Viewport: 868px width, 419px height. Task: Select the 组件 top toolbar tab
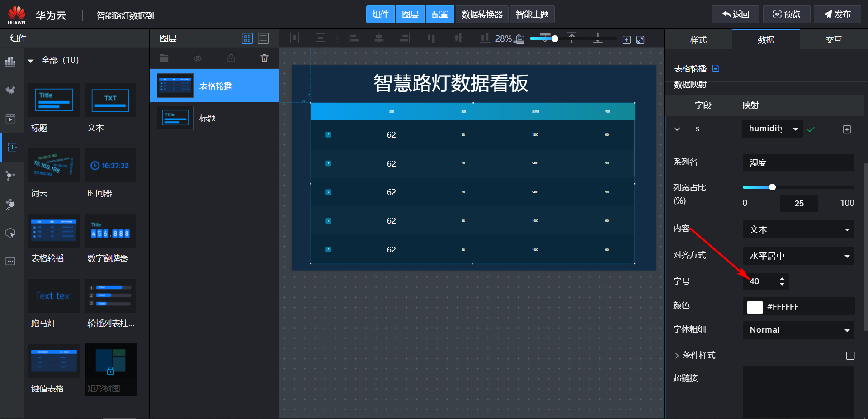[x=380, y=14]
